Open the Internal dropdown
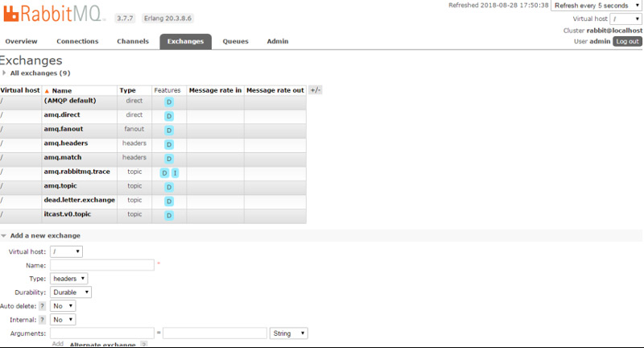This screenshot has height=348, width=644. tap(63, 320)
